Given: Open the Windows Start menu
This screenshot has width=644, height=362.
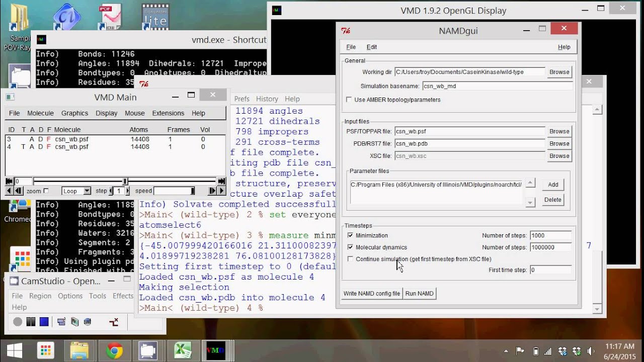Looking at the screenshot, I should [x=14, y=351].
